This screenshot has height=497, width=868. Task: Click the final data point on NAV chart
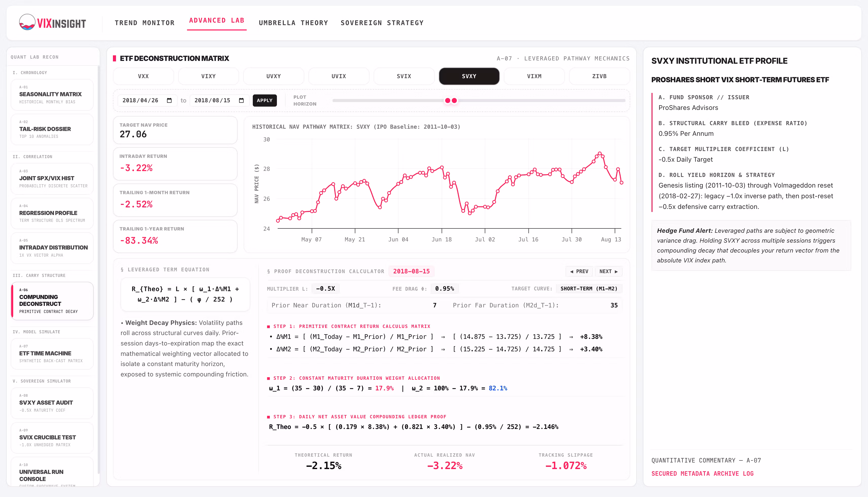click(x=621, y=183)
